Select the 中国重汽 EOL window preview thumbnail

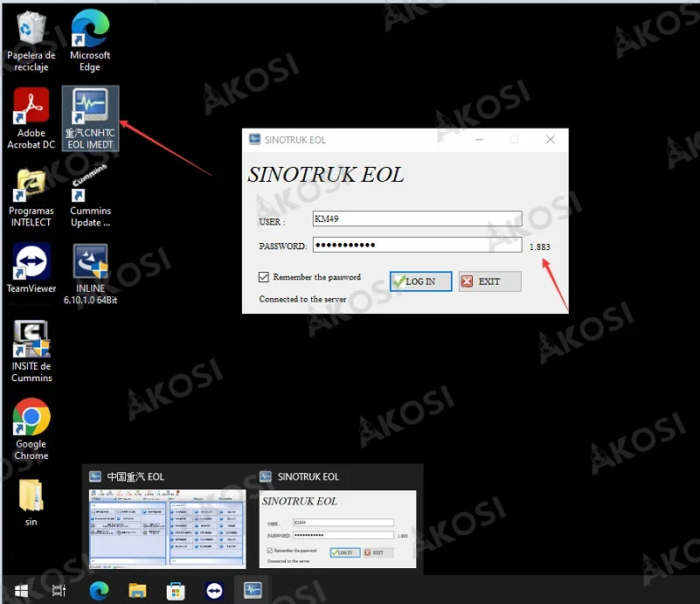pyautogui.click(x=168, y=529)
